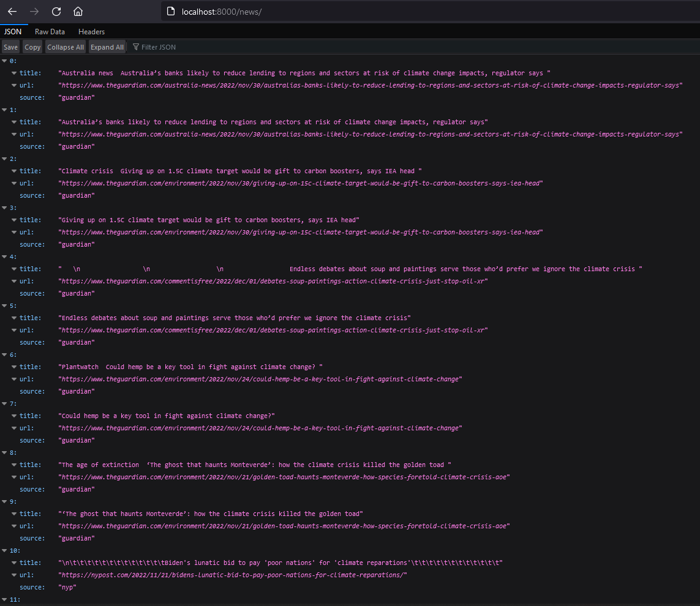Switch to the Raw Data tab
The height and width of the screenshot is (606, 700).
50,31
